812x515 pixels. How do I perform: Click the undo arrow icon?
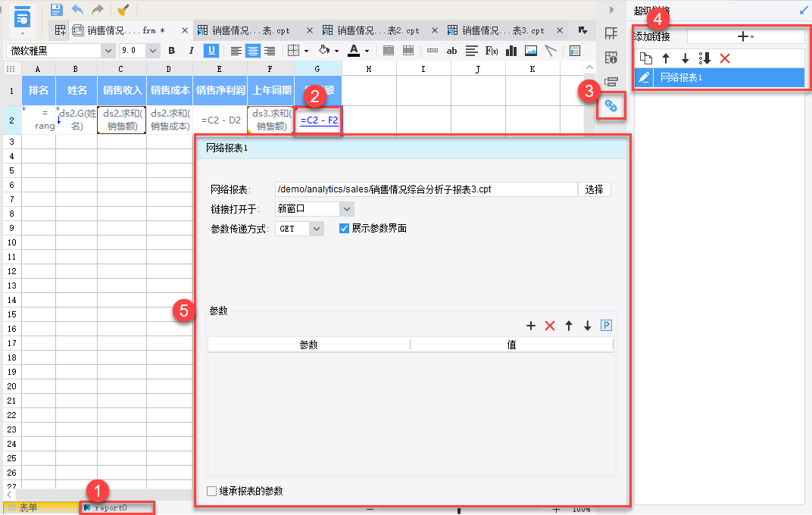coord(77,9)
